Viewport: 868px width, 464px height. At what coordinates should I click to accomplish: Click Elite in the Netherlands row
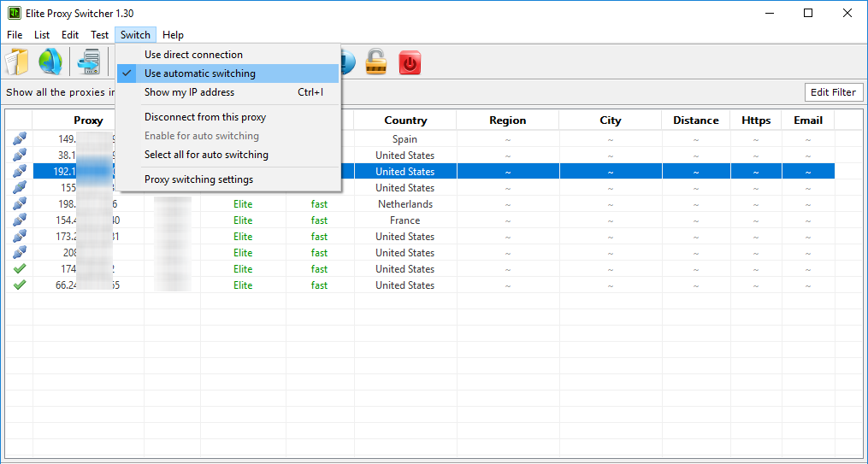243,204
